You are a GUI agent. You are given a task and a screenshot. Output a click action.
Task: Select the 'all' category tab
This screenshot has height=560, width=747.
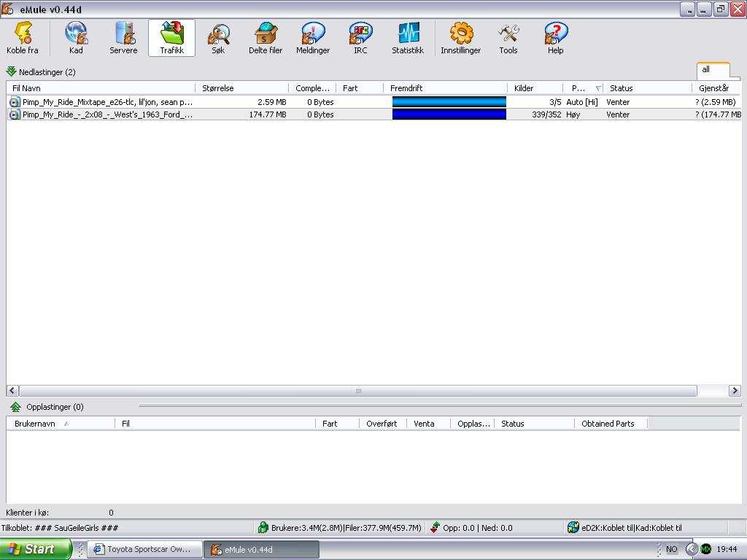point(713,70)
